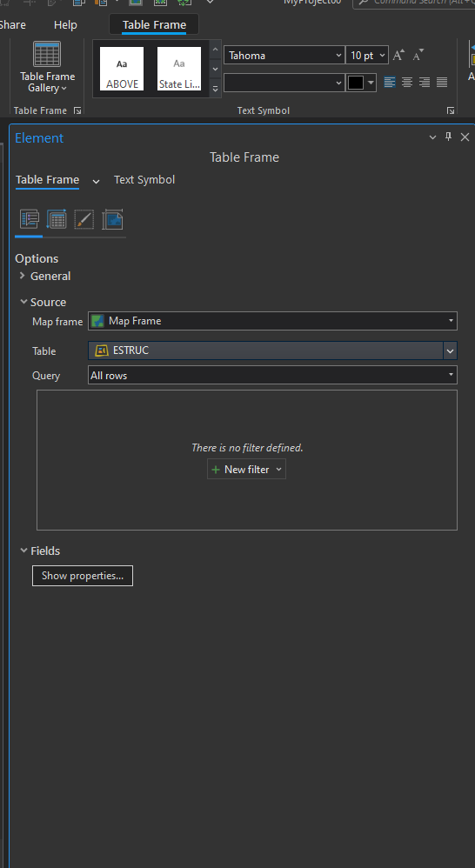The width and height of the screenshot is (475, 868).
Task: Open the ESTRUC table dropdown
Action: (x=450, y=351)
